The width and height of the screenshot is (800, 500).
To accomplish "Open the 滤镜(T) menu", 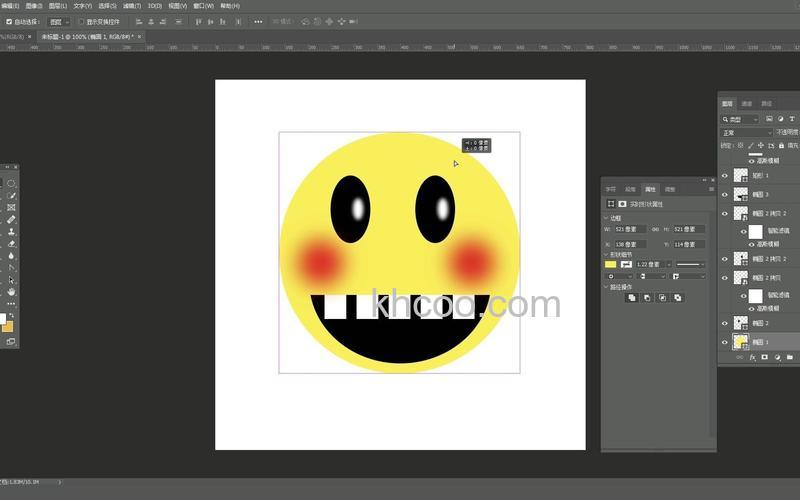I will point(132,5).
